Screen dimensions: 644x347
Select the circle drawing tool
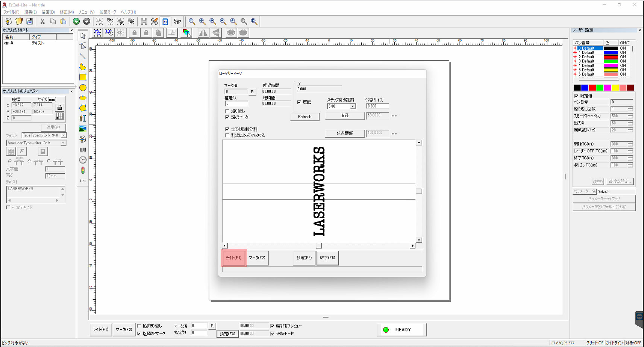(83, 88)
